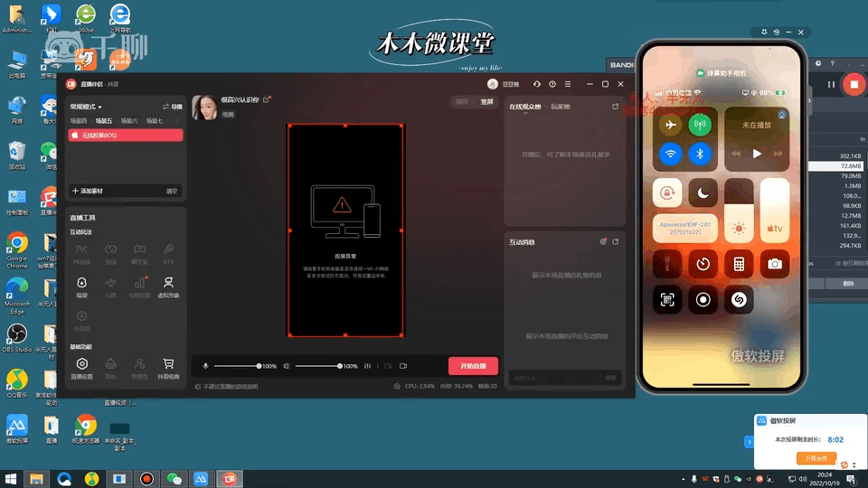
Task: Select the 无线投屏(iOS) source item
Action: coord(126,135)
